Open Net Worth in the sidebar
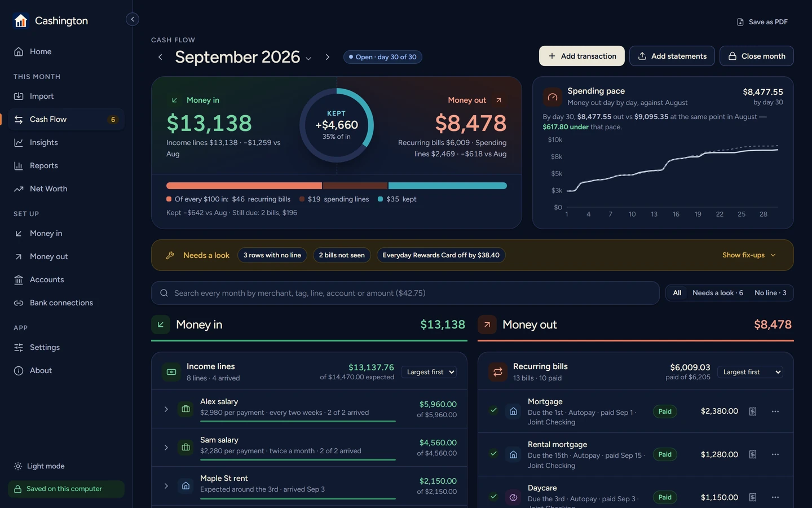The width and height of the screenshot is (812, 508). click(x=66, y=189)
